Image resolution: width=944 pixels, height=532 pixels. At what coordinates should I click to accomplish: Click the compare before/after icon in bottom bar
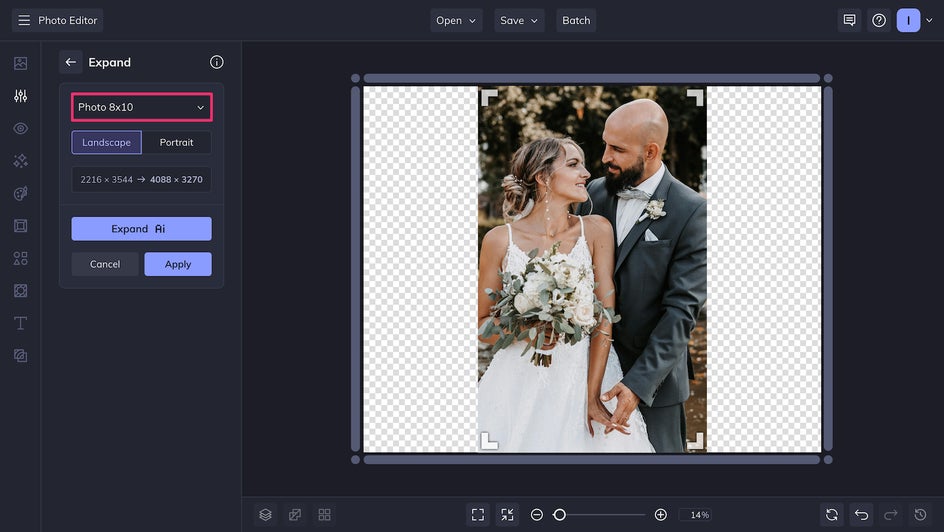click(x=295, y=515)
